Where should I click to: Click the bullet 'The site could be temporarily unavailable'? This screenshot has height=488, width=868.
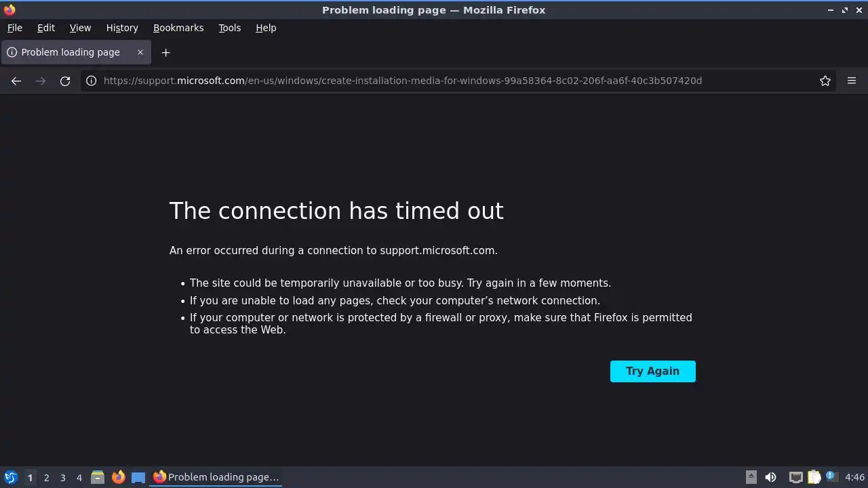400,283
